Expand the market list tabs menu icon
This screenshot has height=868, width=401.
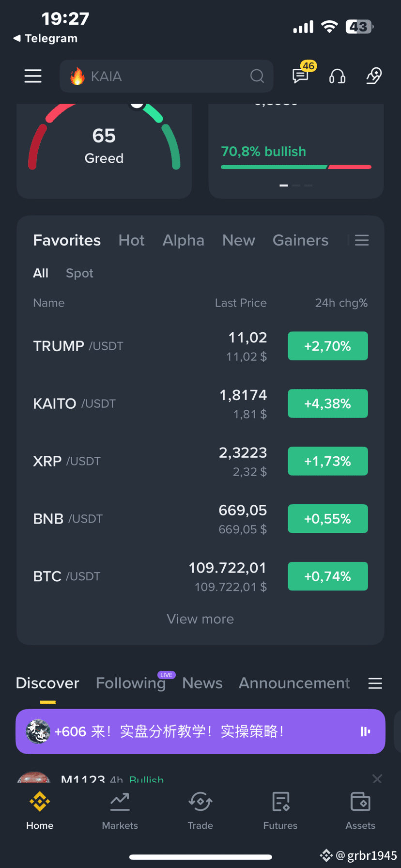[x=362, y=240]
